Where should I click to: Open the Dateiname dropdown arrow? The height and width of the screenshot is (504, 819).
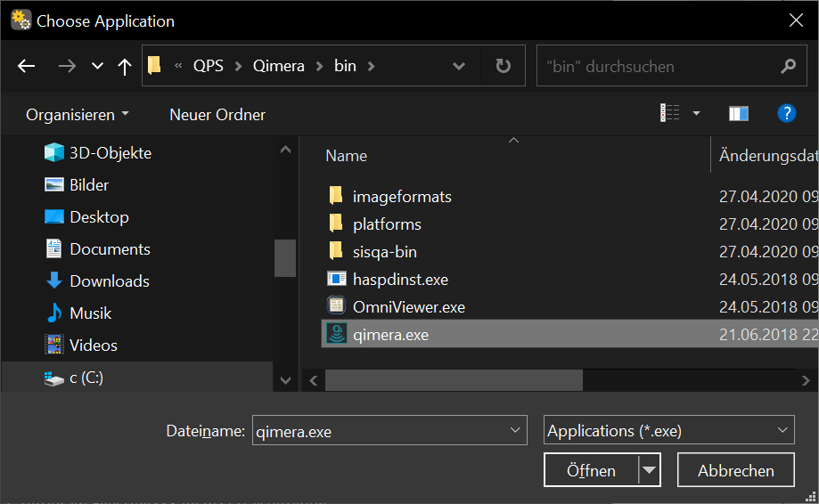point(515,430)
